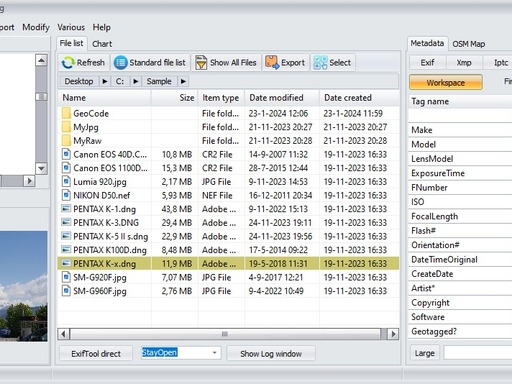The width and height of the screenshot is (512, 384).
Task: Select the FocalLength tag row
Action: pos(460,216)
